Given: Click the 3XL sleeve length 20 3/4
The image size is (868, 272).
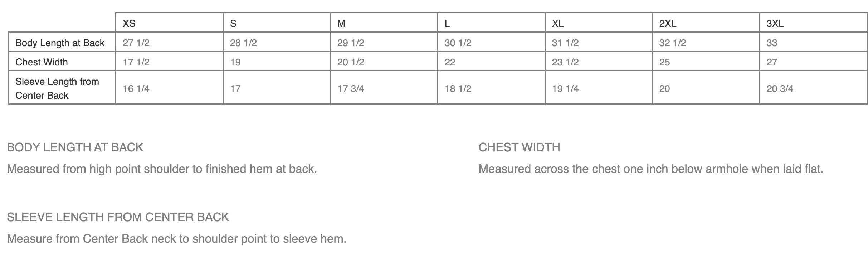Looking at the screenshot, I should tap(780, 89).
